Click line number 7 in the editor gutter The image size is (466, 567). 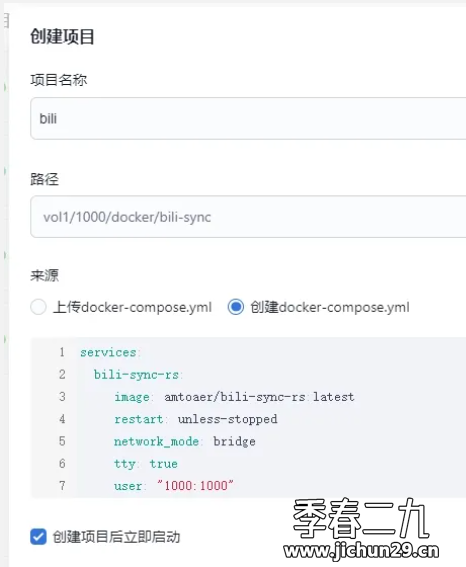point(62,486)
